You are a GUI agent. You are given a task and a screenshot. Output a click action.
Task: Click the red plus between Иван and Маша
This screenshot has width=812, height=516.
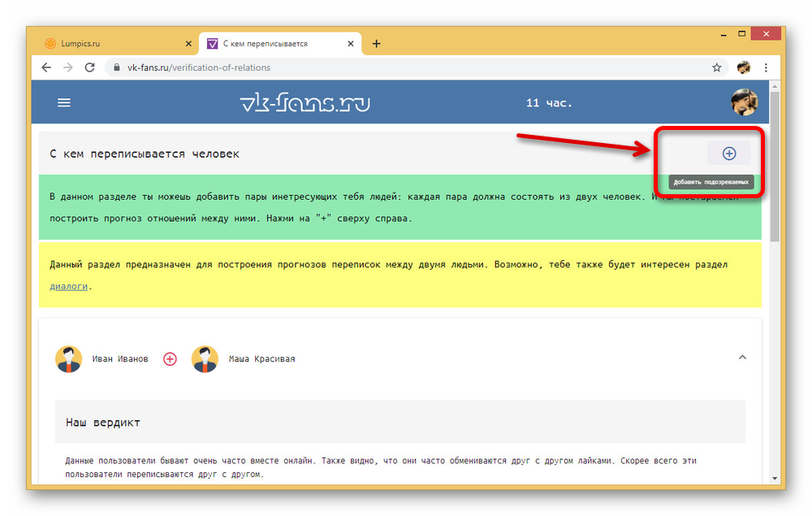coord(170,358)
